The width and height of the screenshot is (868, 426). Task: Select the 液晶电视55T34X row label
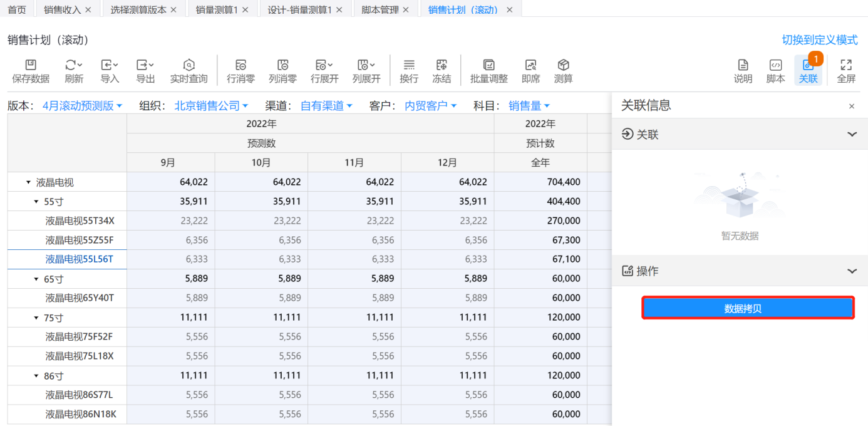click(80, 221)
